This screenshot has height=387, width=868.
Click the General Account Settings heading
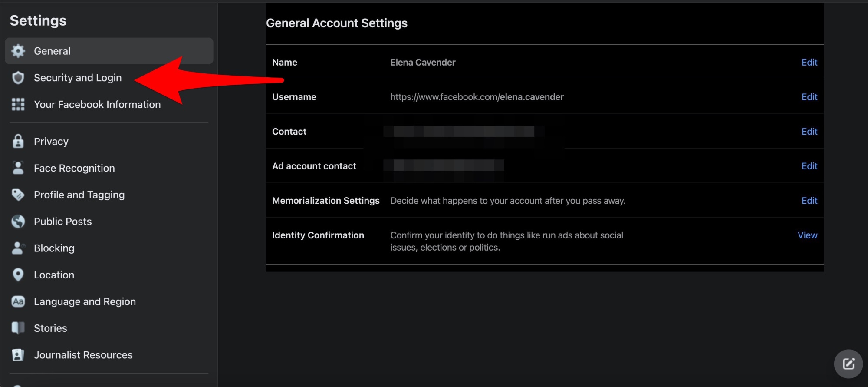pos(337,23)
